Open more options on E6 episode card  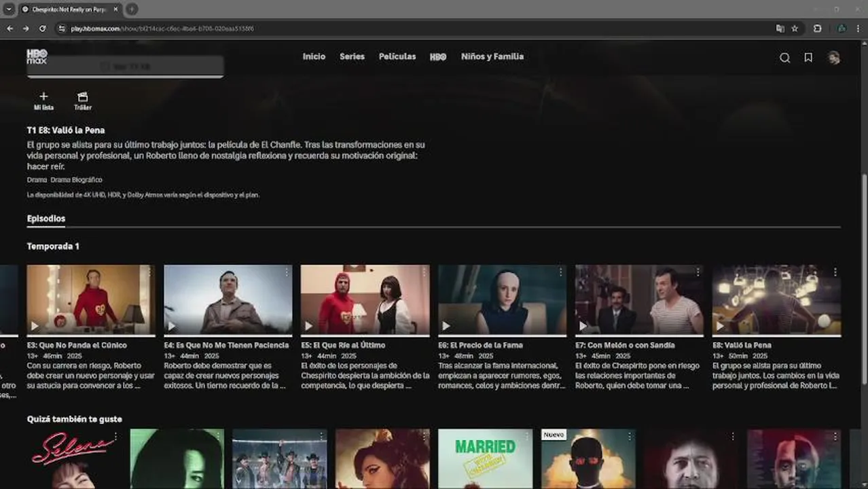tap(561, 272)
